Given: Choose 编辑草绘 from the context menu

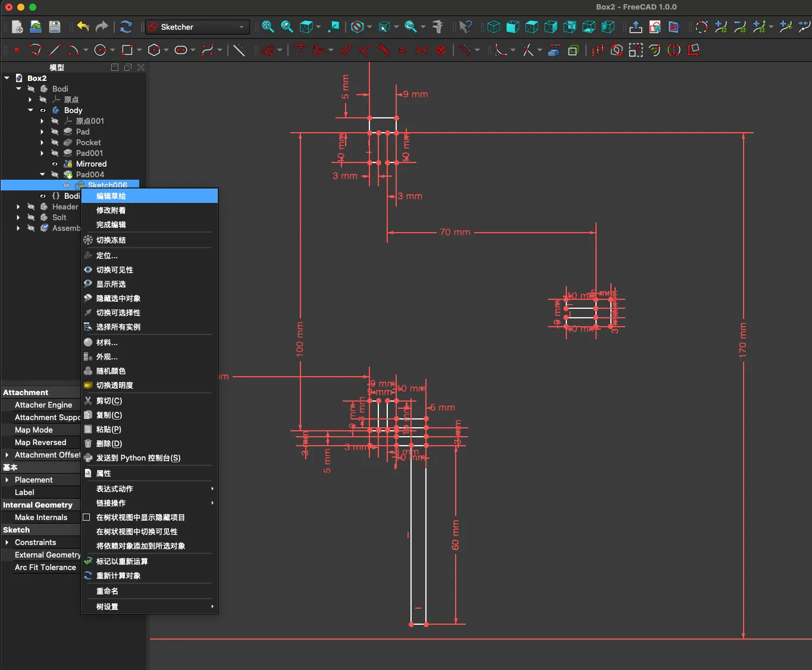Looking at the screenshot, I should tap(111, 196).
